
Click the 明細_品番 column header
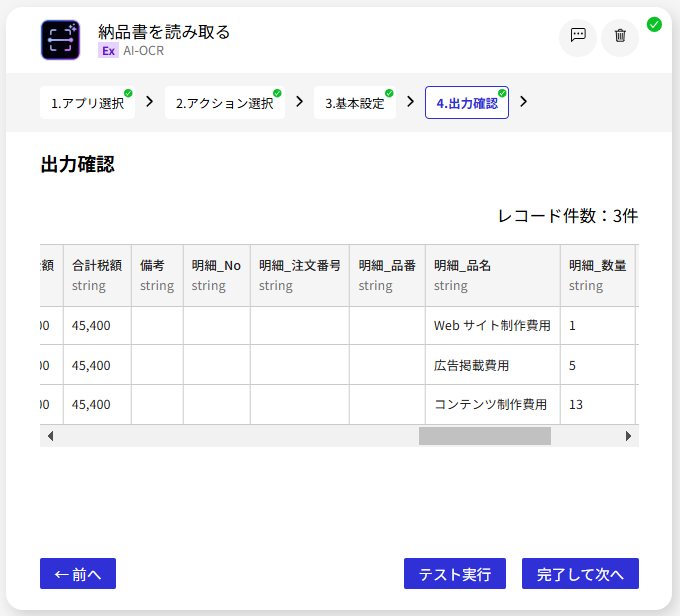pos(387,275)
